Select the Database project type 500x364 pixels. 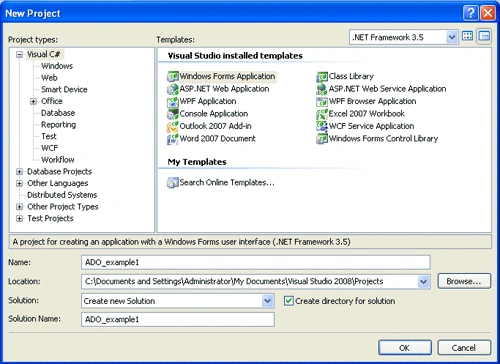pyautogui.click(x=58, y=113)
